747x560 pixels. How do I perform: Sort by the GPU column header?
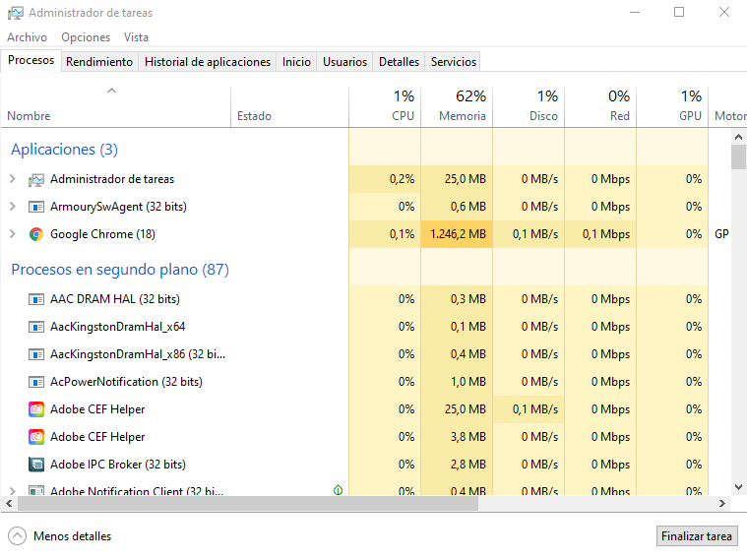[672, 106]
